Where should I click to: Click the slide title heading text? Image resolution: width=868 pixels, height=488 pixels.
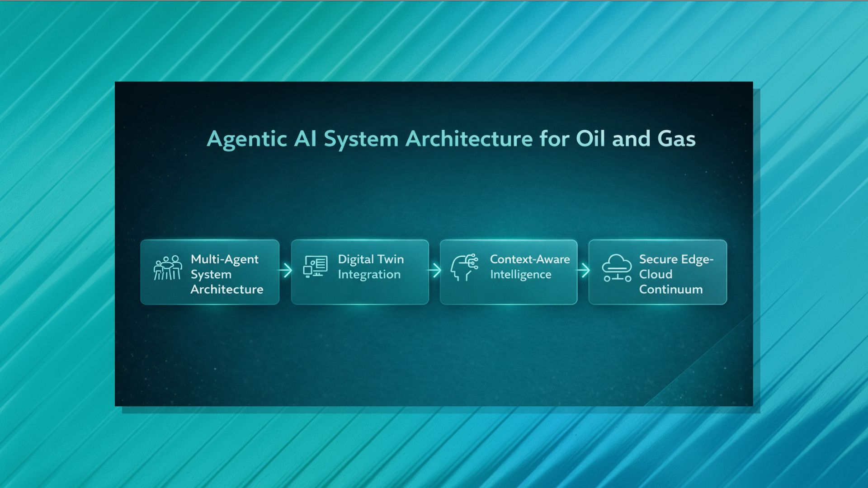(451, 139)
